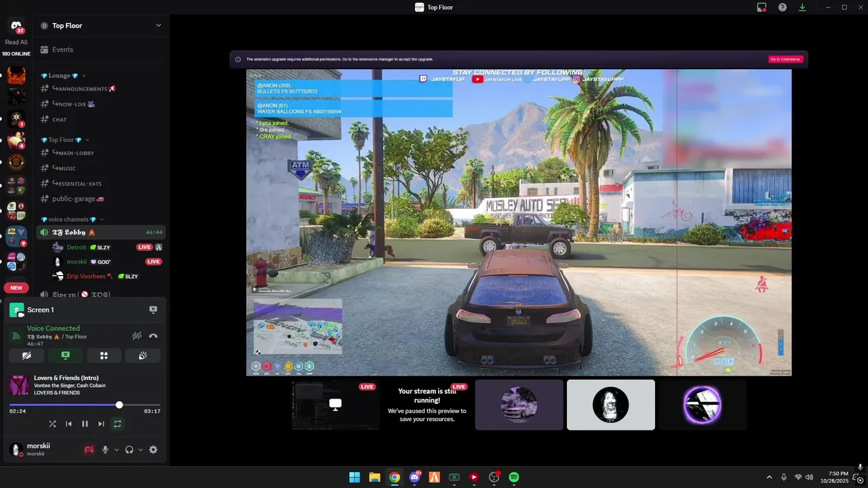Select the TF Lobby voice channel
The image size is (868, 488).
[100, 232]
